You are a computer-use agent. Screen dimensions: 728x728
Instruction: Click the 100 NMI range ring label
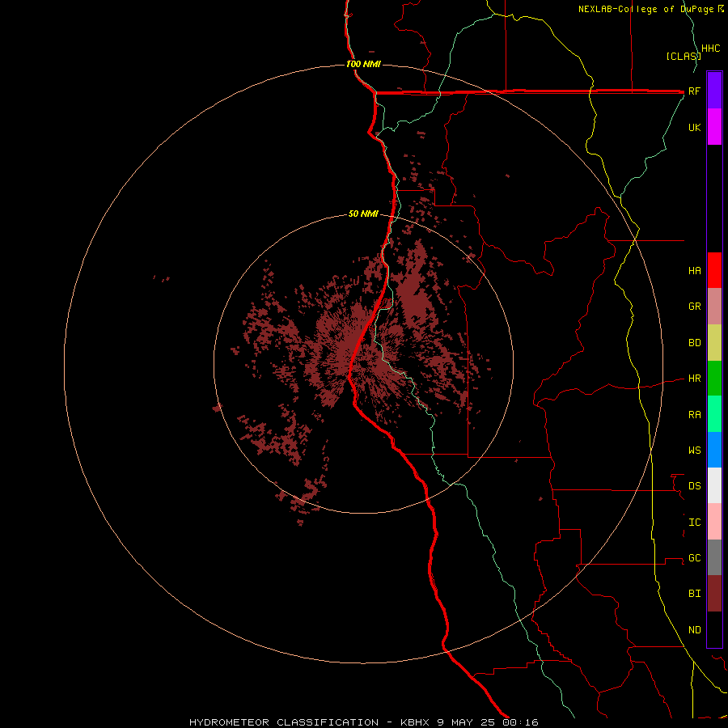pos(363,64)
